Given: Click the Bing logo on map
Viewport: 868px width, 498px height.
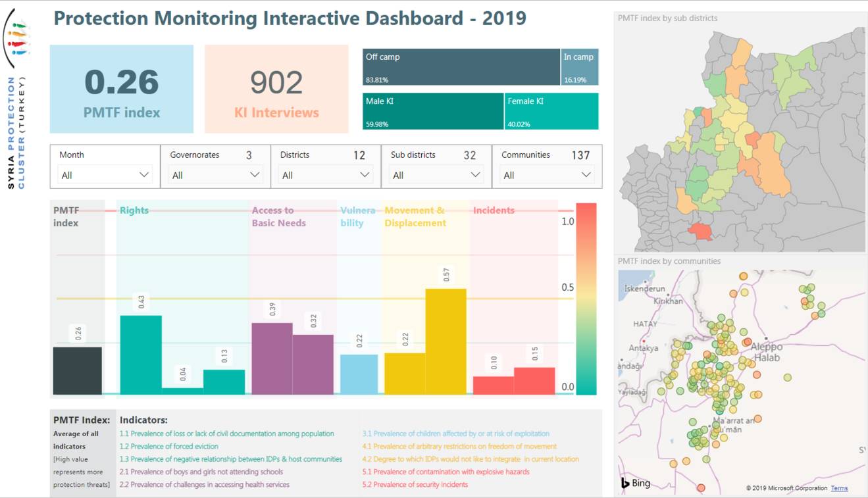Looking at the screenshot, I should pyautogui.click(x=636, y=484).
